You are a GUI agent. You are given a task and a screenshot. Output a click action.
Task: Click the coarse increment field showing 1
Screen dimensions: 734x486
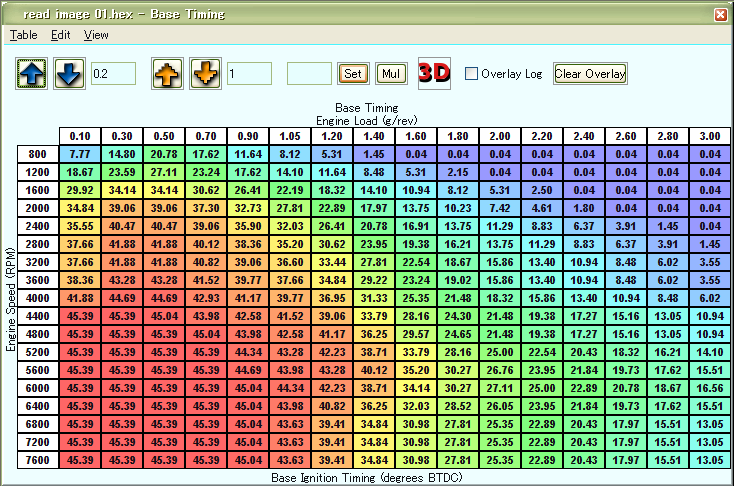pyautogui.click(x=249, y=74)
